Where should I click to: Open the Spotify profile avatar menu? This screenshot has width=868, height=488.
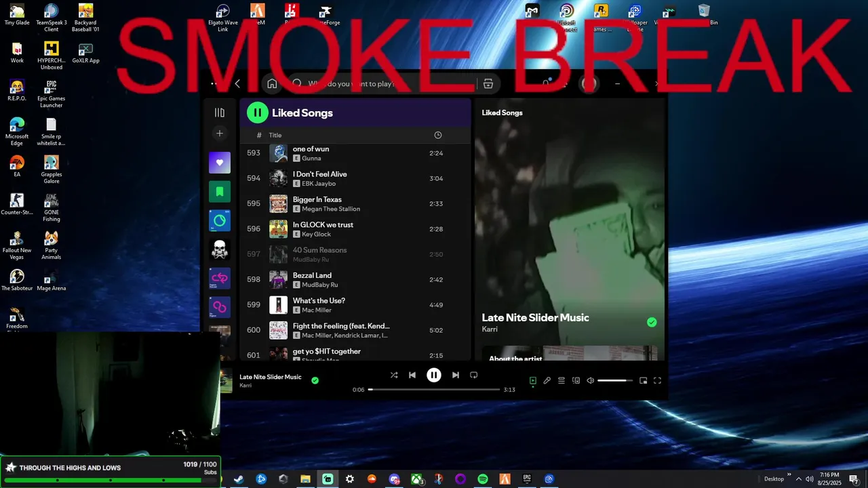point(589,84)
